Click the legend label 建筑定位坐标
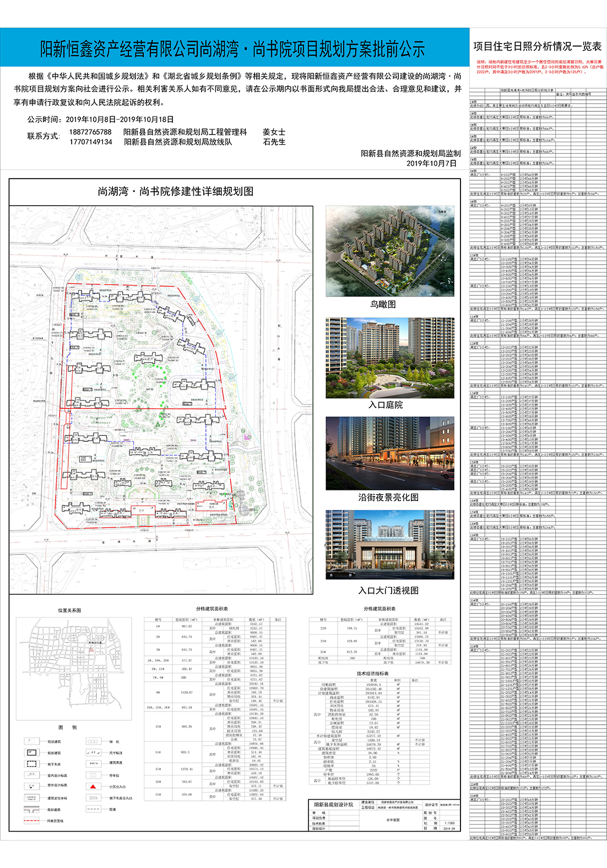 click(x=57, y=798)
